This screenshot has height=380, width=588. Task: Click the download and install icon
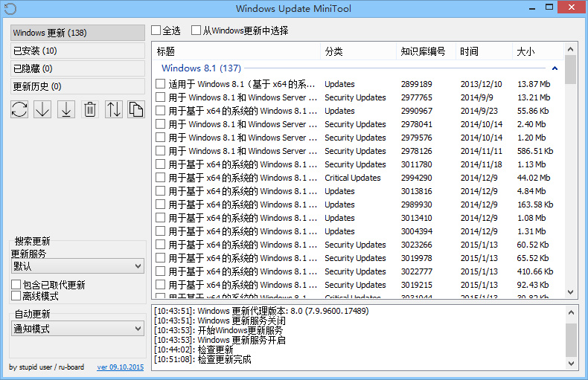[x=66, y=109]
